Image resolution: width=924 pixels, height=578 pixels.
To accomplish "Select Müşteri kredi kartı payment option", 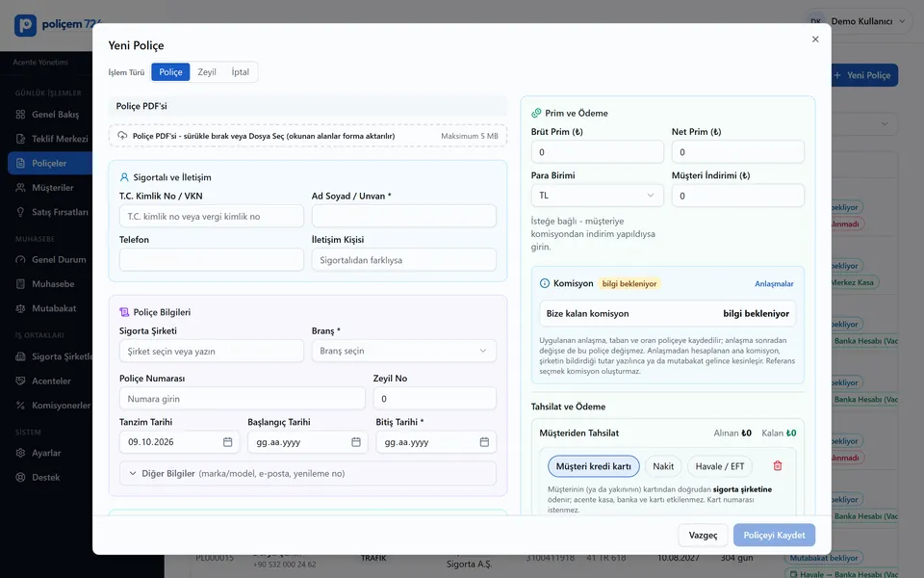I will tap(594, 466).
